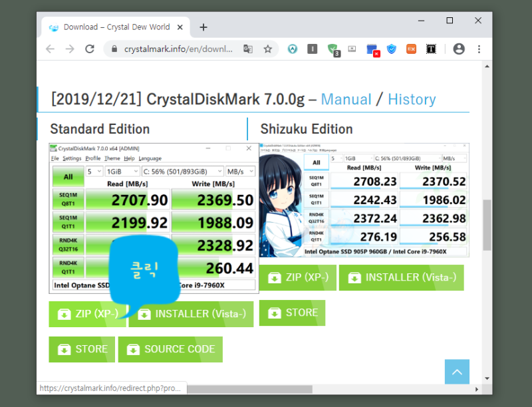Click the download icon inside SOURCE CODE button
Screen dimensions: 532x407
pyautogui.click(x=133, y=349)
